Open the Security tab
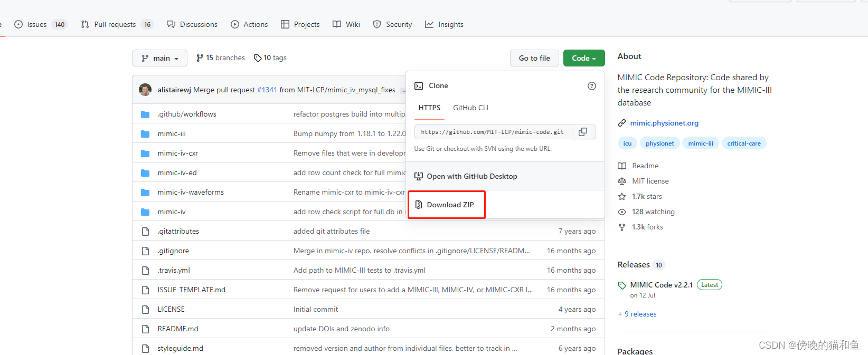This screenshot has width=868, height=355. [392, 24]
